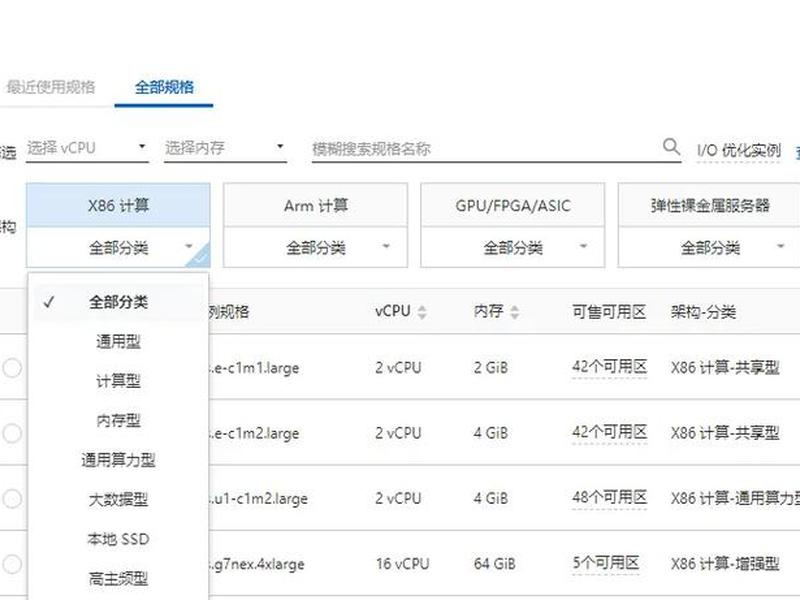Select the e-c1m1.large instance radio button

(12, 368)
